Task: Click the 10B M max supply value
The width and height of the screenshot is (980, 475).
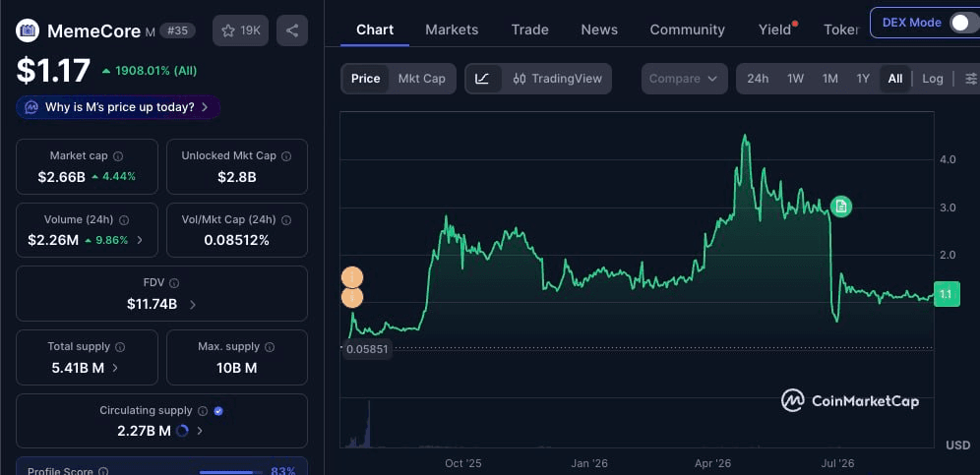Action: pos(237,368)
